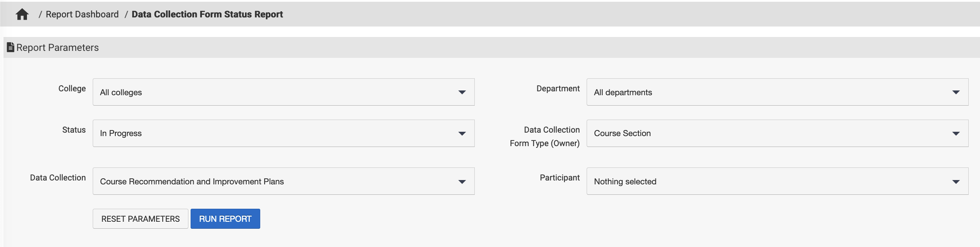
Task: Click the document icon beside Report Parameters
Action: pos(11,47)
